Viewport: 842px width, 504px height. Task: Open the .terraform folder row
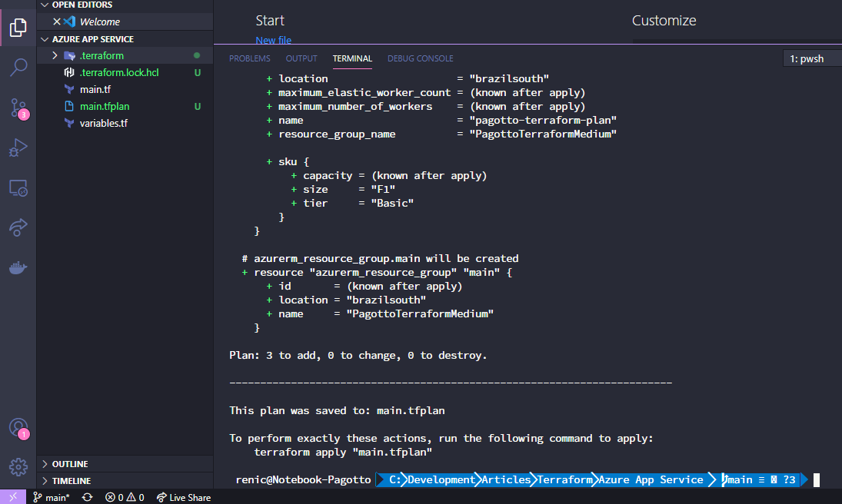click(125, 55)
